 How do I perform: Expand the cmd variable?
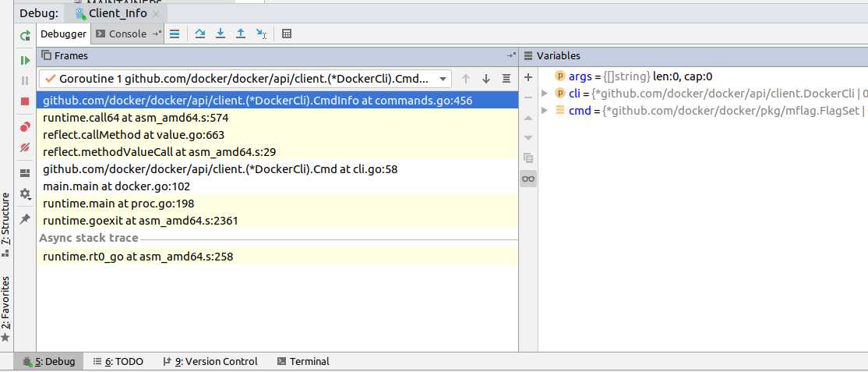click(544, 110)
